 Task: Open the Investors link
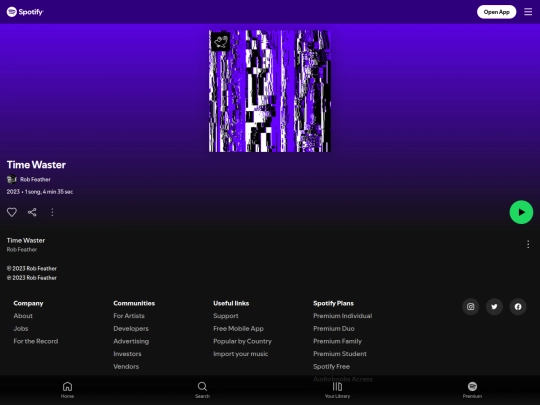tap(127, 354)
